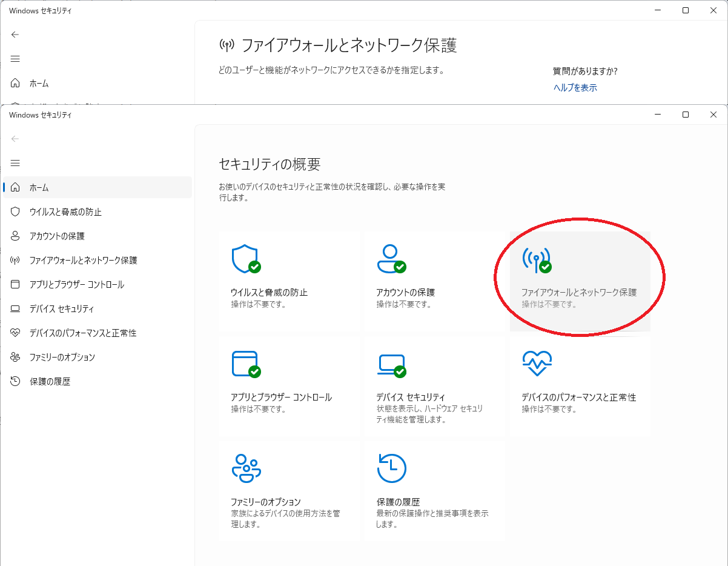The height and width of the screenshot is (566, 728).
Task: Select ホーム in the front window sidebar
Action: (98, 188)
